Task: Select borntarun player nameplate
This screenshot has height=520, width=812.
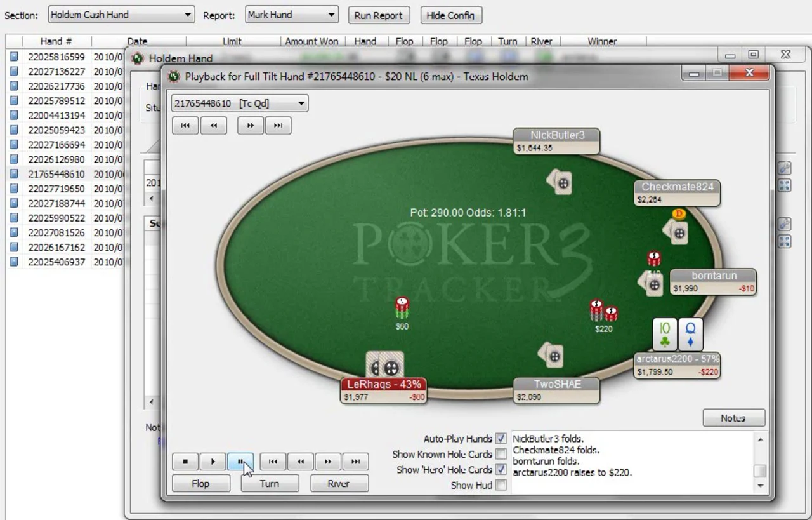Action: pyautogui.click(x=714, y=282)
